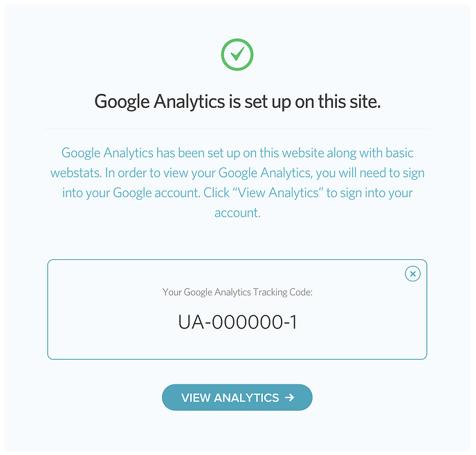476x455 pixels.
Task: Click 'Tracking Code:' in the box label
Action: pyautogui.click(x=282, y=292)
